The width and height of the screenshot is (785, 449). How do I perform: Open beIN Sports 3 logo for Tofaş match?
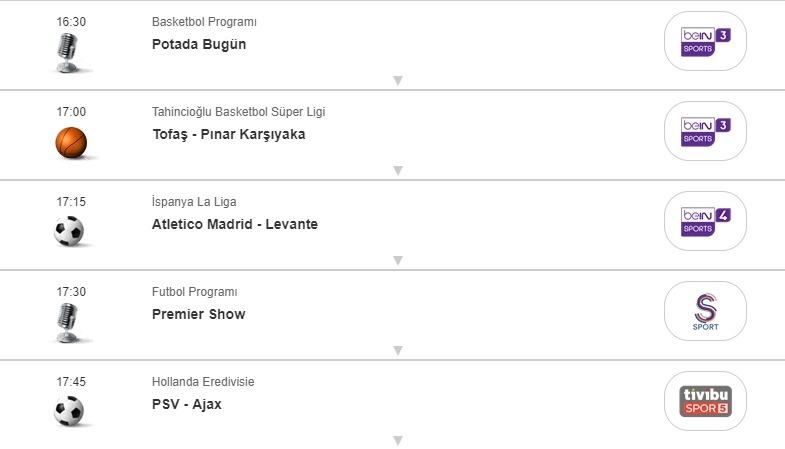pyautogui.click(x=705, y=131)
